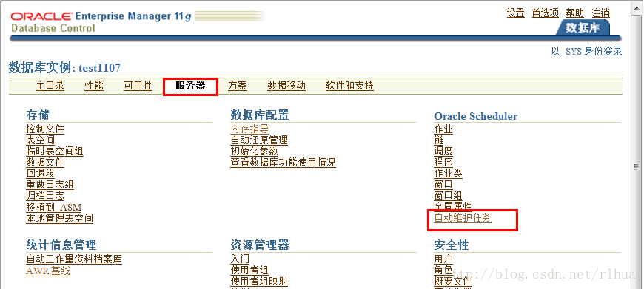644x289 pixels.
Task: Open the 概要文件 link
Action: pos(453,282)
